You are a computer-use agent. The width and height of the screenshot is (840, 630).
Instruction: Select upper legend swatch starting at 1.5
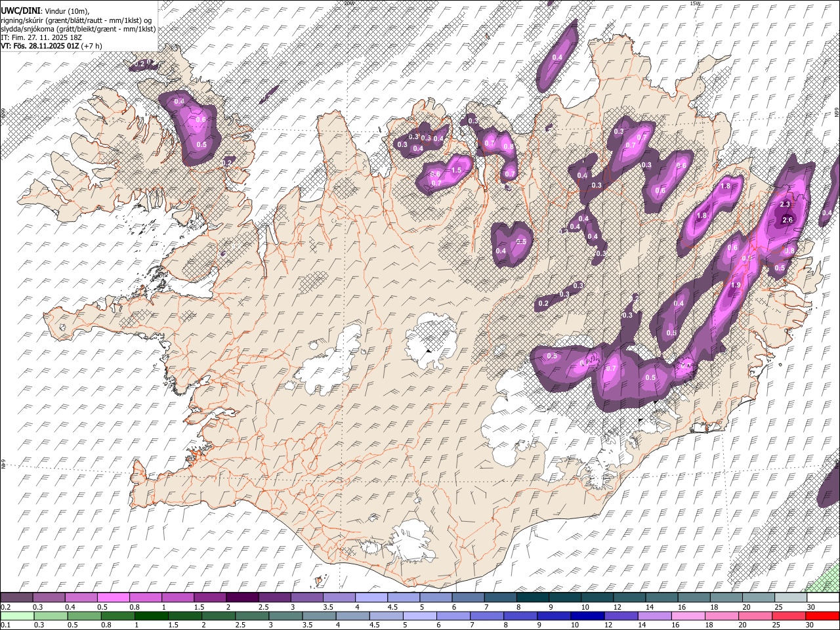coord(209,597)
